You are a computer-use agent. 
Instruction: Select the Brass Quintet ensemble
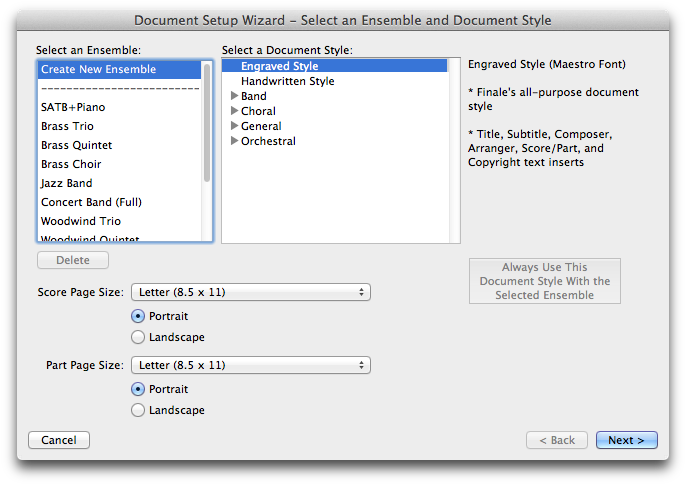[x=119, y=145]
